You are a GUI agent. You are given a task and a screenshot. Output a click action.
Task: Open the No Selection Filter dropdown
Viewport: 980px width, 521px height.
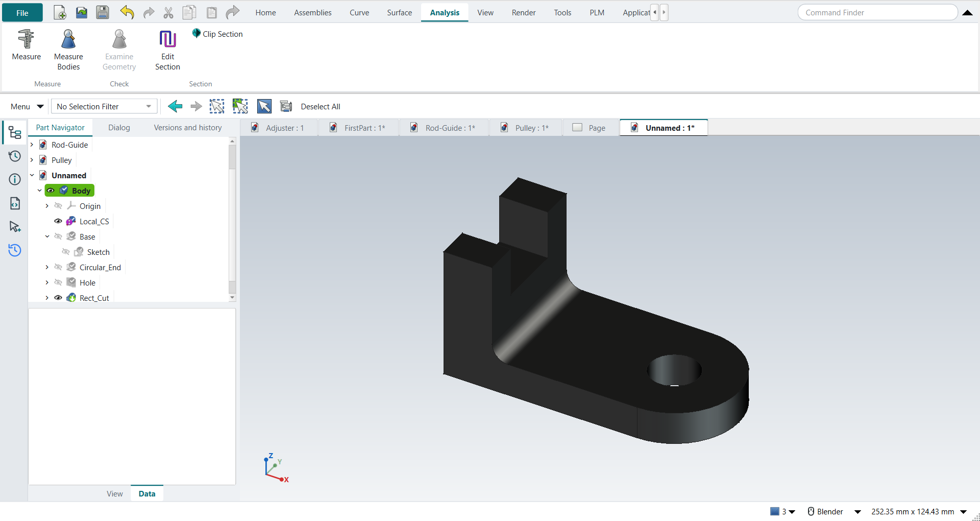pyautogui.click(x=104, y=106)
